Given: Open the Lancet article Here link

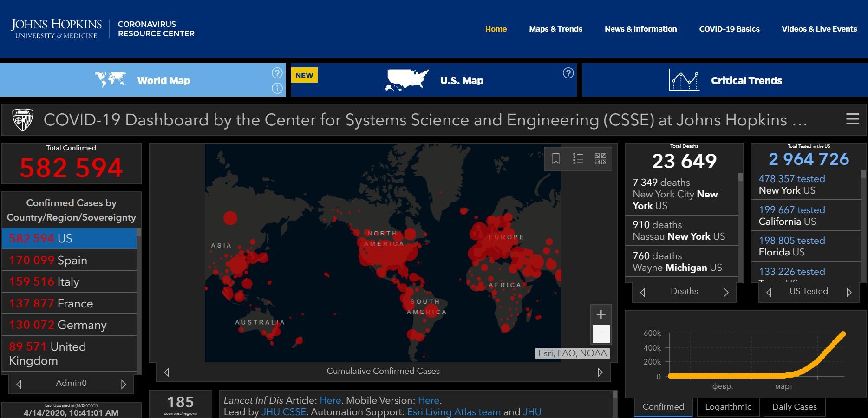Looking at the screenshot, I should (x=330, y=400).
